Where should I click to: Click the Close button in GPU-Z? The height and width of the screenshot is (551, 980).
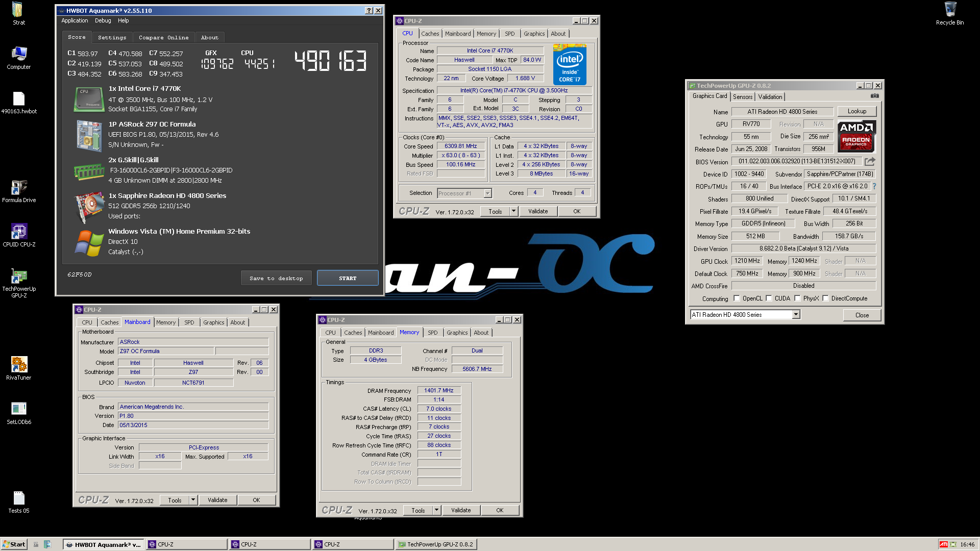(x=862, y=315)
